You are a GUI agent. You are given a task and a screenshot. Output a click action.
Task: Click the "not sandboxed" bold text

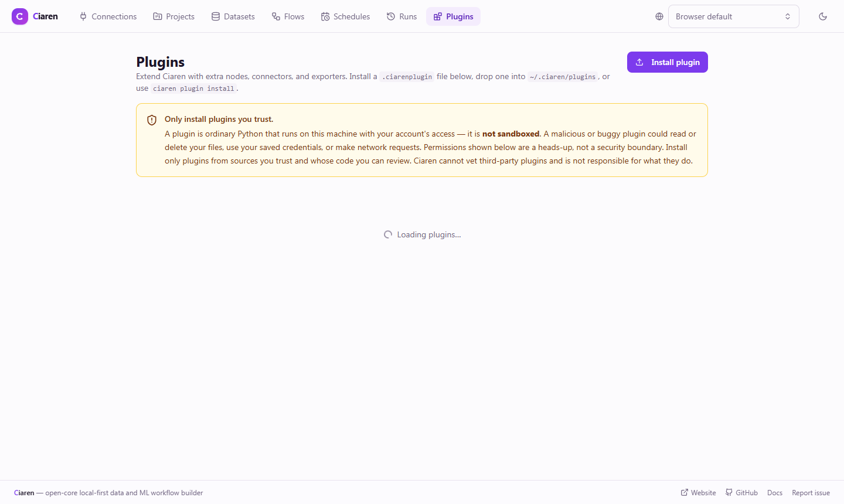click(511, 134)
